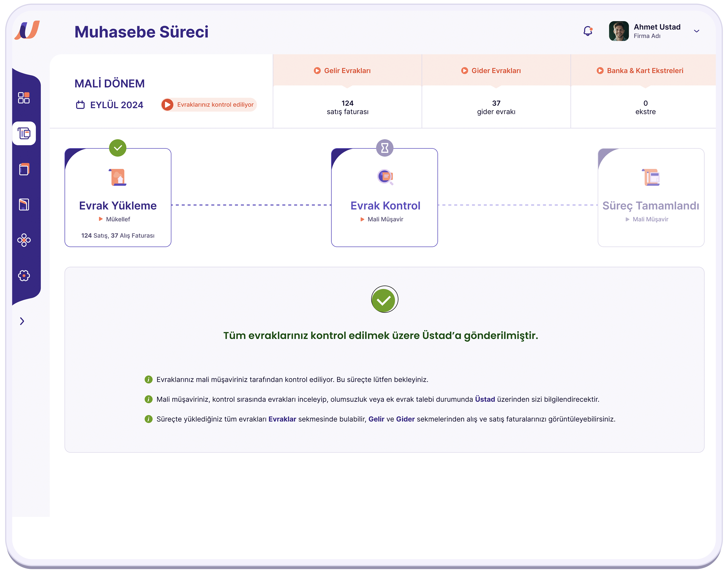This screenshot has width=728, height=574.
Task: Open the flower-shaped integrations sidebar icon
Action: point(24,240)
